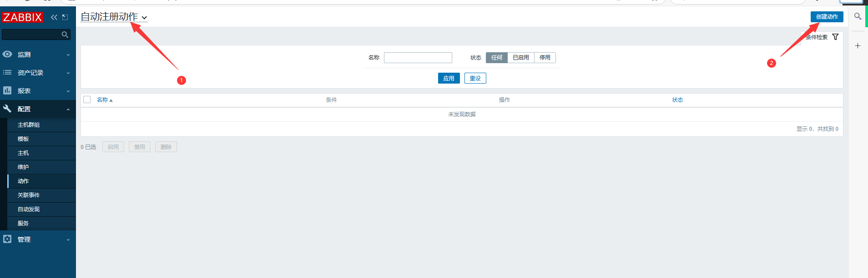Expand the 监测 menu arrow

coord(68,55)
